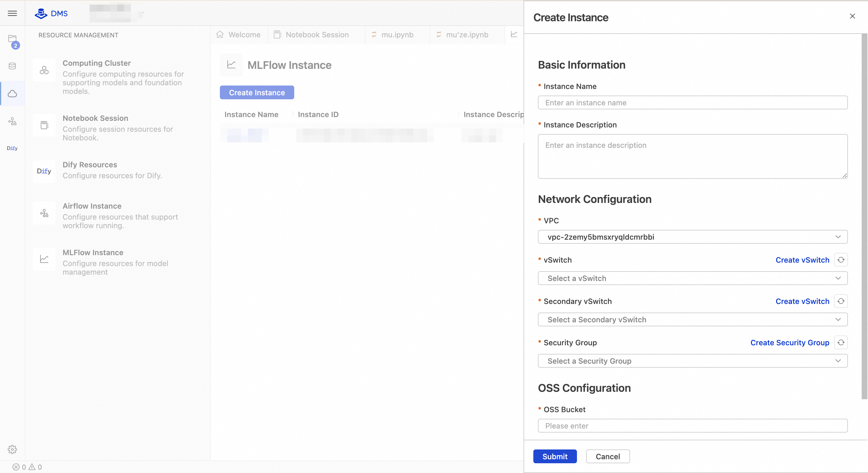Open the hamburger main menu
Viewport: 868px width, 473px height.
(12, 13)
